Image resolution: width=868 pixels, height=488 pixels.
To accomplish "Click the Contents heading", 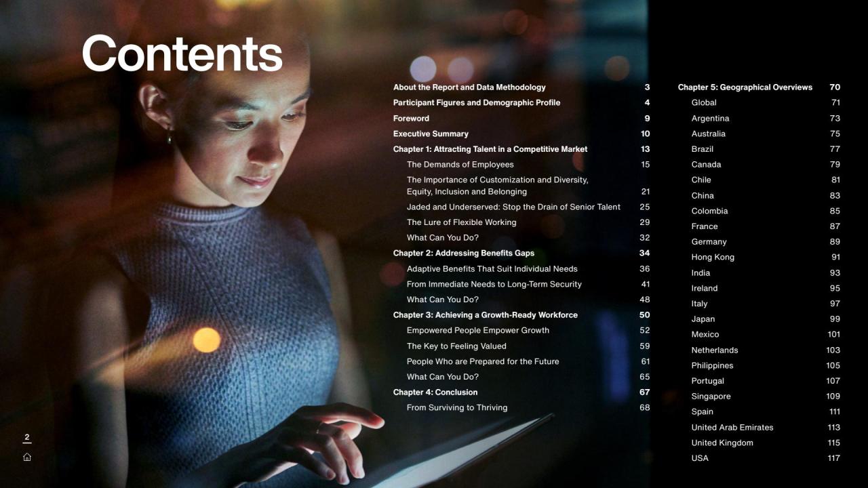I will (x=182, y=54).
